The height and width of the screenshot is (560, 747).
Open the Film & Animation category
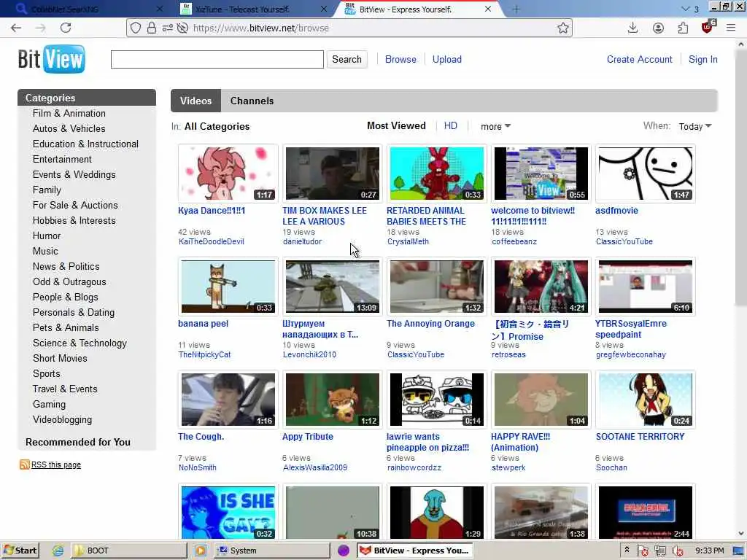69,113
